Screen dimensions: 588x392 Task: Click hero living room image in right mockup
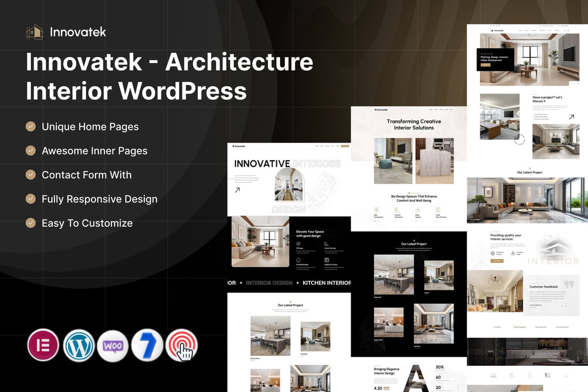pos(530,60)
